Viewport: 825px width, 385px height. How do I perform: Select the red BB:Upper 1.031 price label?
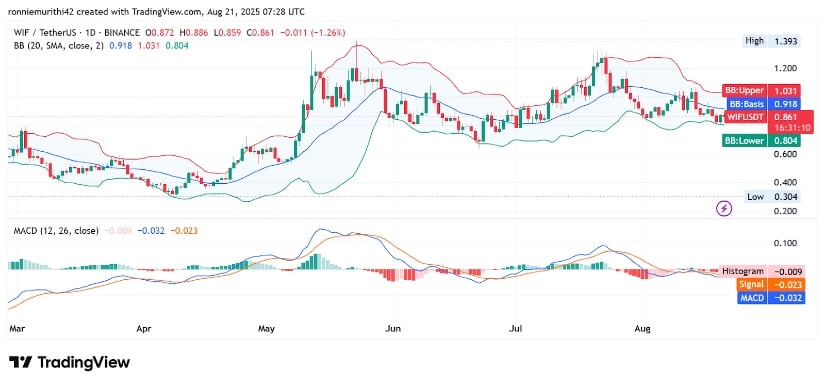click(763, 90)
